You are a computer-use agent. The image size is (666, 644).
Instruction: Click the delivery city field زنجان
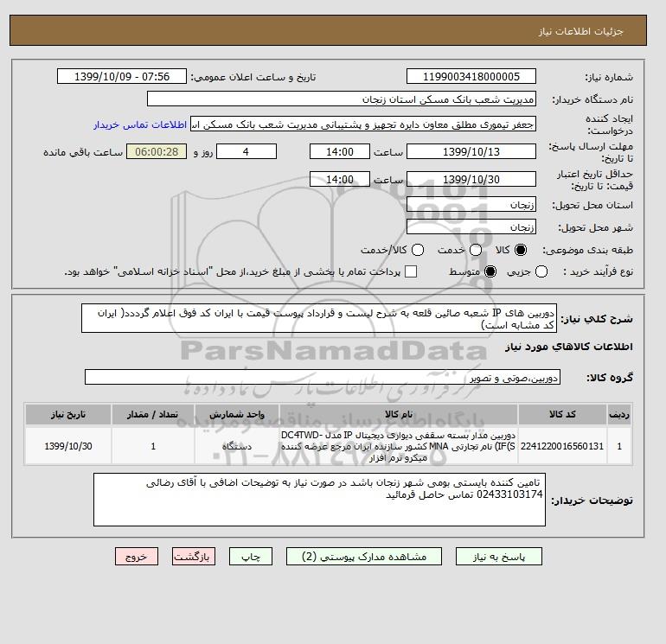coord(471,227)
